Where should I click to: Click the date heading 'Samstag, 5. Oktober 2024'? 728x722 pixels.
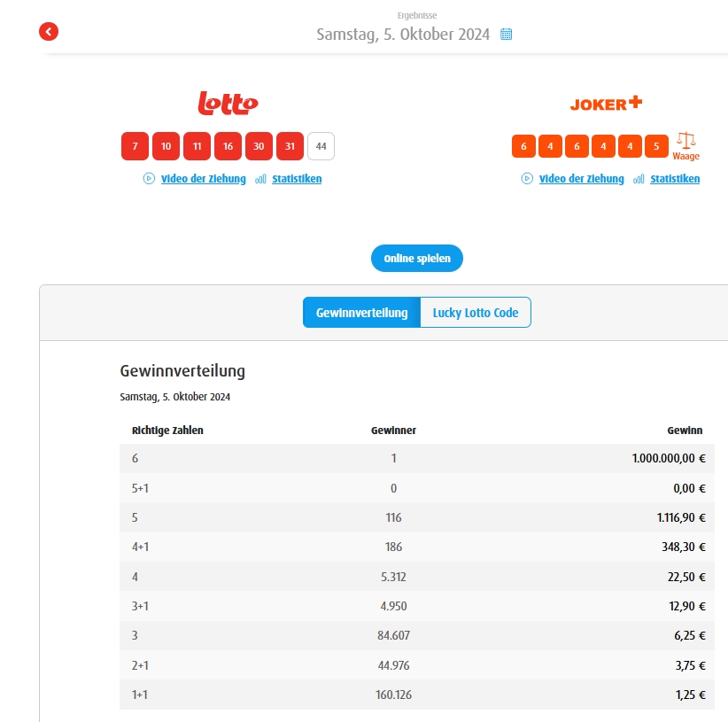403,35
